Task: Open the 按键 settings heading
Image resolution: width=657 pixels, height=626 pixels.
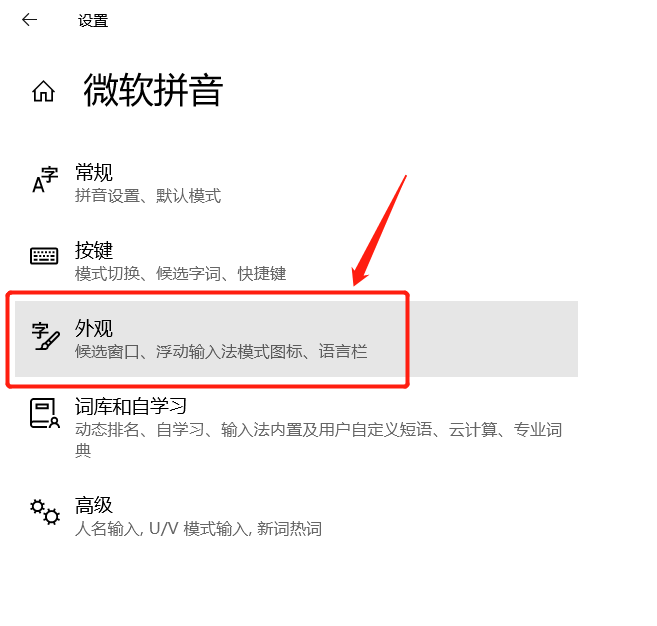Action: click(x=94, y=251)
